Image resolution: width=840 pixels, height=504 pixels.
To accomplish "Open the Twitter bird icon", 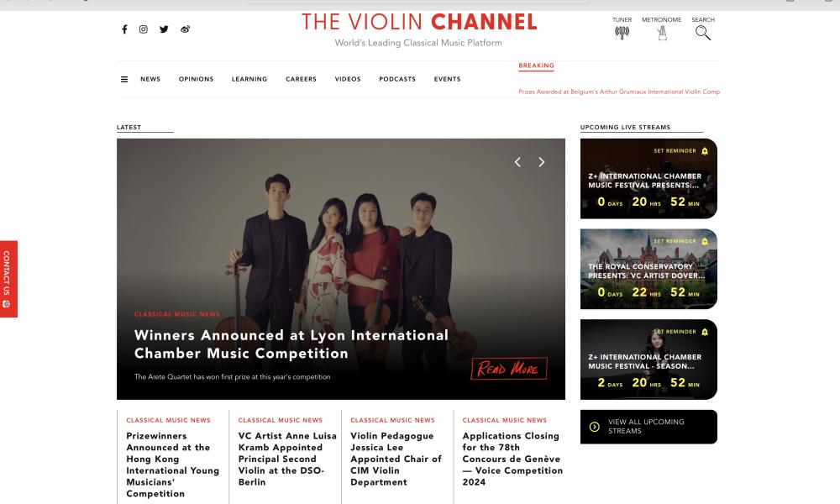I will click(164, 29).
